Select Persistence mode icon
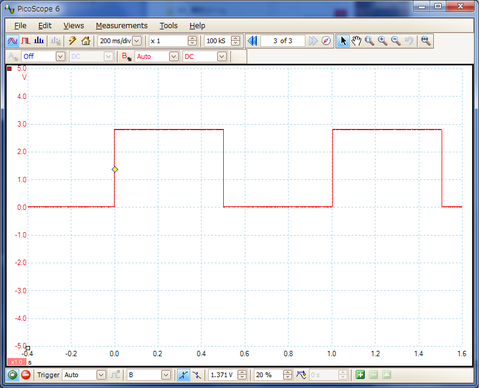Image resolution: width=480 pixels, height=388 pixels. (x=26, y=41)
